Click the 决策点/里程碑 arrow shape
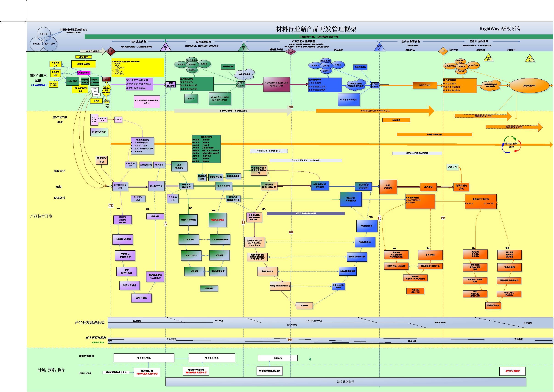Viewport: 554px width, 392px height. 93,51
